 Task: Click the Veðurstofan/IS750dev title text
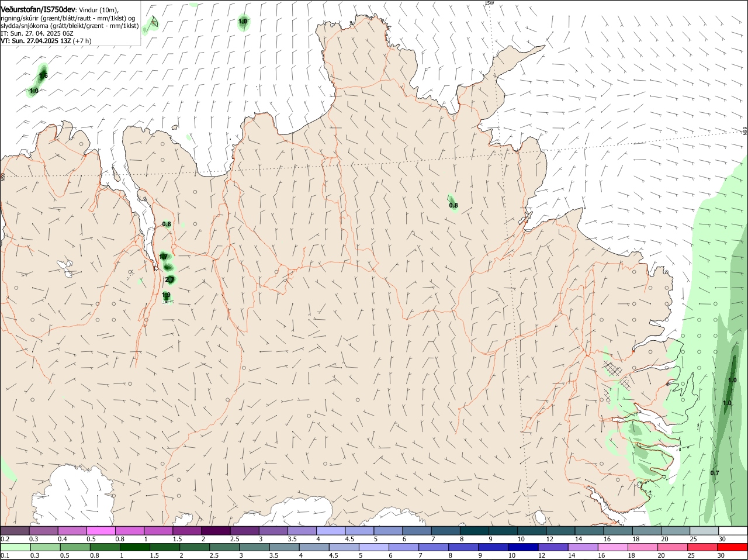(38, 10)
